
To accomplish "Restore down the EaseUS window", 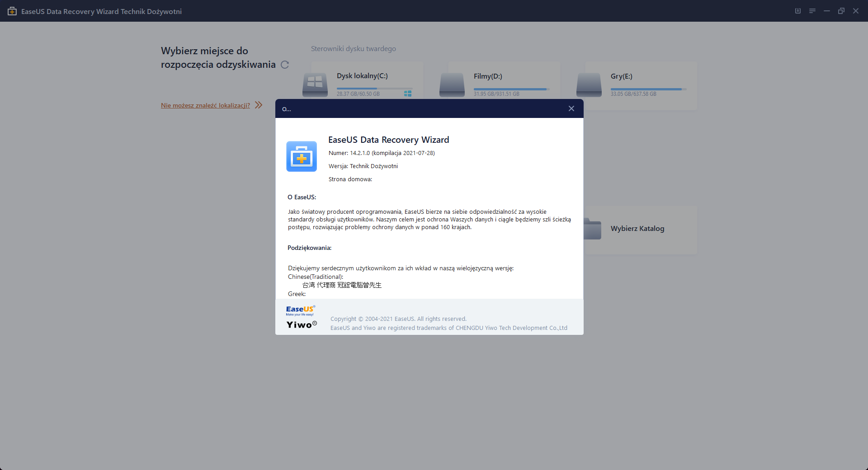I will click(x=841, y=11).
